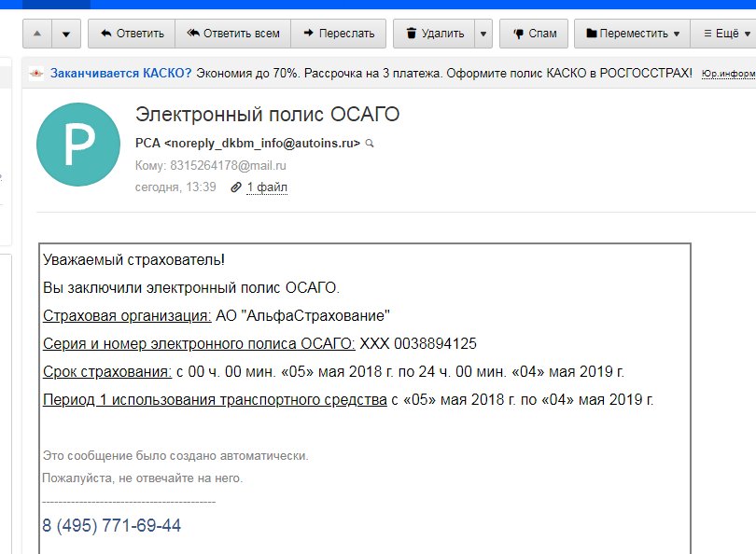Go to previous message with up arrow
756x554 pixels.
(37, 34)
